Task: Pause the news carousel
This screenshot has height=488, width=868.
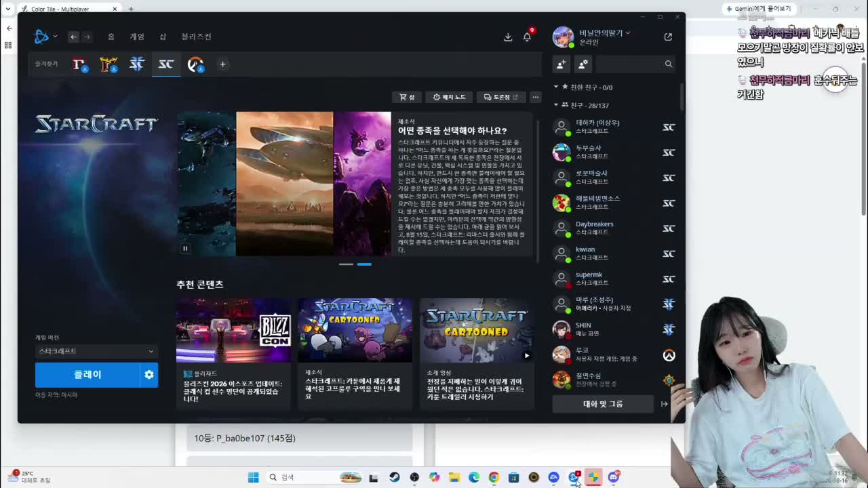Action: [x=184, y=248]
